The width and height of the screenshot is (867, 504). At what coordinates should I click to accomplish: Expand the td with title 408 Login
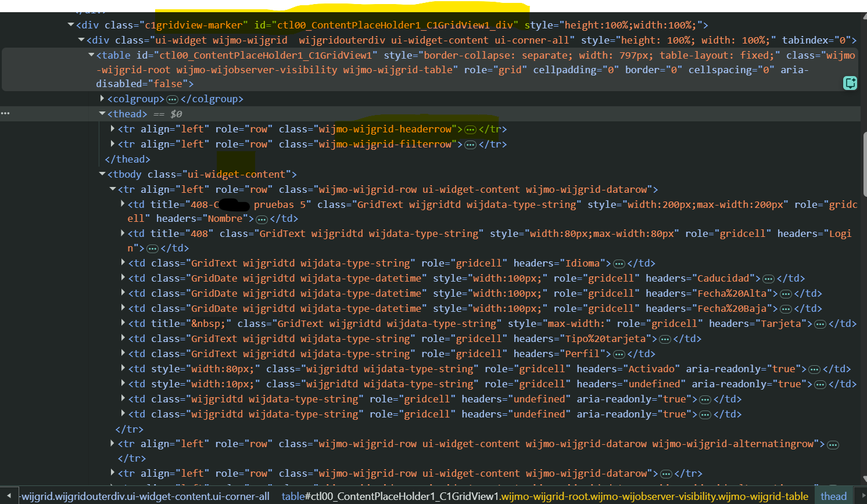coord(123,233)
